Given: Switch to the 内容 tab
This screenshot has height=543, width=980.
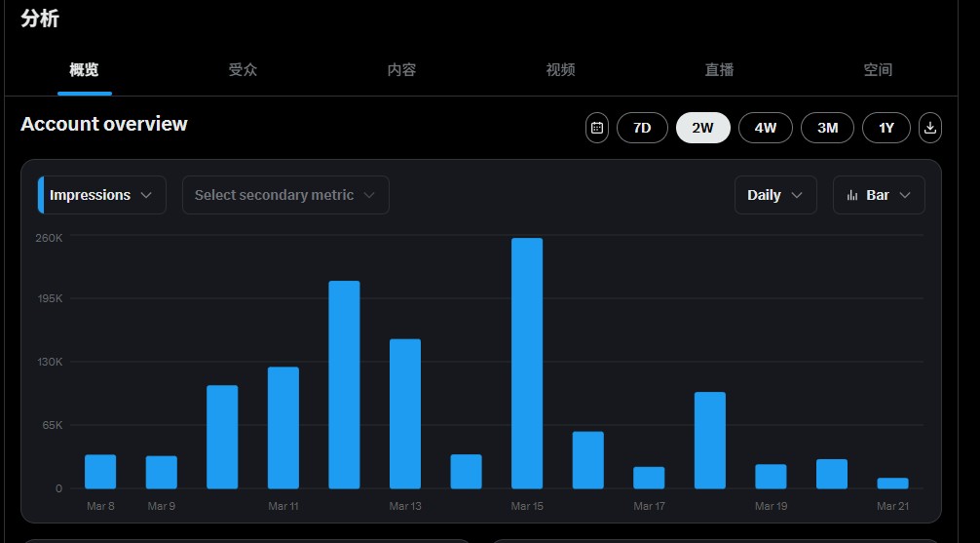Looking at the screenshot, I should (x=401, y=70).
